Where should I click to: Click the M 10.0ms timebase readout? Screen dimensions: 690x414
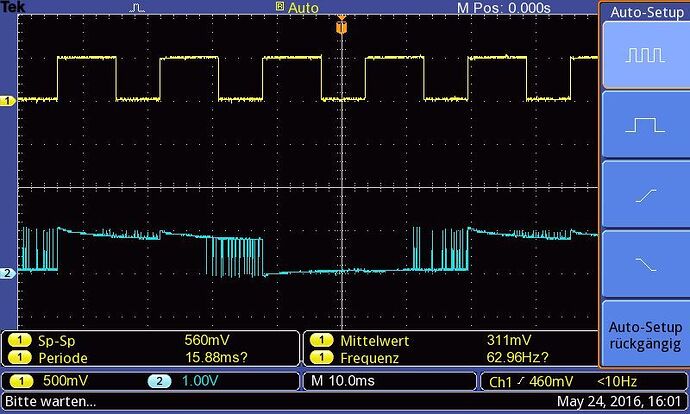click(345, 382)
